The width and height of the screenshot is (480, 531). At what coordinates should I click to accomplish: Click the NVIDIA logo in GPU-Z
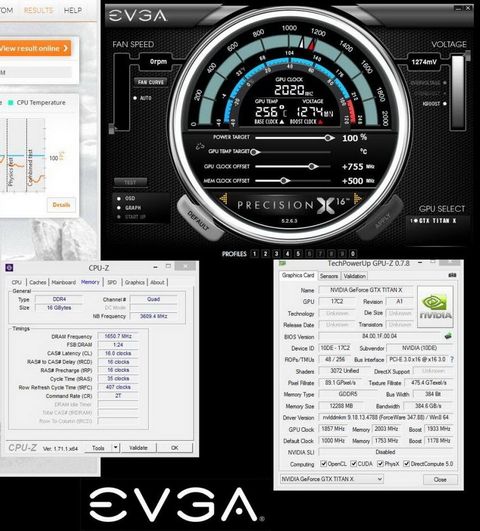[436, 306]
